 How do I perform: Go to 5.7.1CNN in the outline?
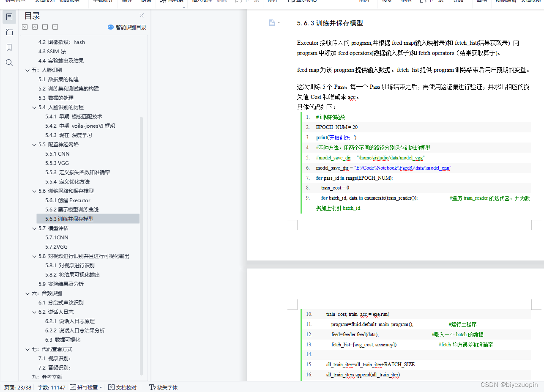point(56,238)
